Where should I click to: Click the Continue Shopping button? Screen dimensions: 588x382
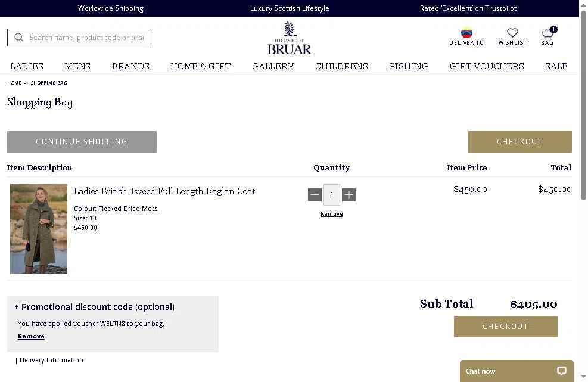click(x=82, y=142)
